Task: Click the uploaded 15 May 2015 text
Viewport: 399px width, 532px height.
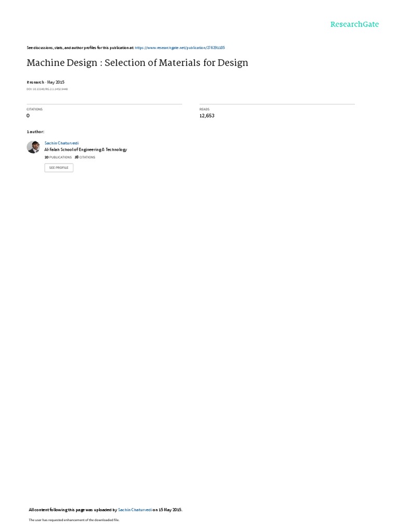Action: (168, 510)
